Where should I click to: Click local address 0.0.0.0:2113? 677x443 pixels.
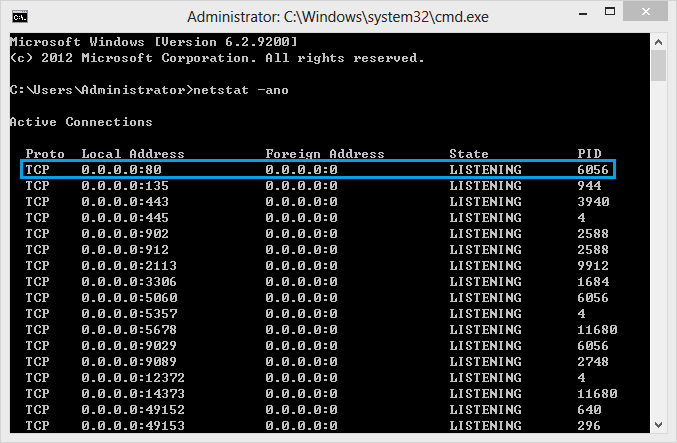click(x=129, y=266)
